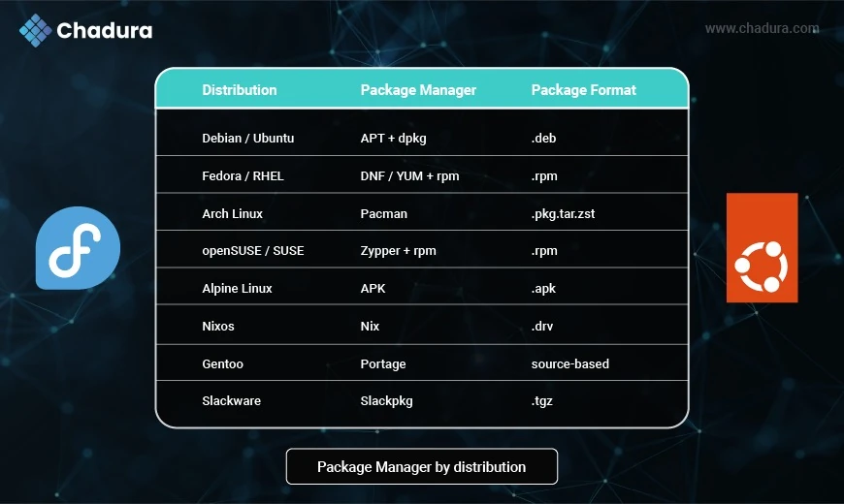The width and height of the screenshot is (844, 504).
Task: Click the Package Manager by distribution button
Action: [x=421, y=466]
